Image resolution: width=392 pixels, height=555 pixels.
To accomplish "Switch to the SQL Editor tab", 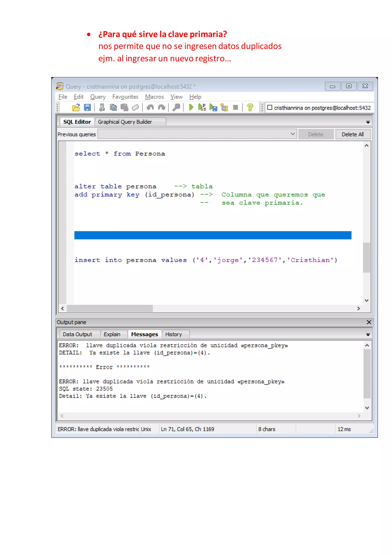I will click(77, 122).
